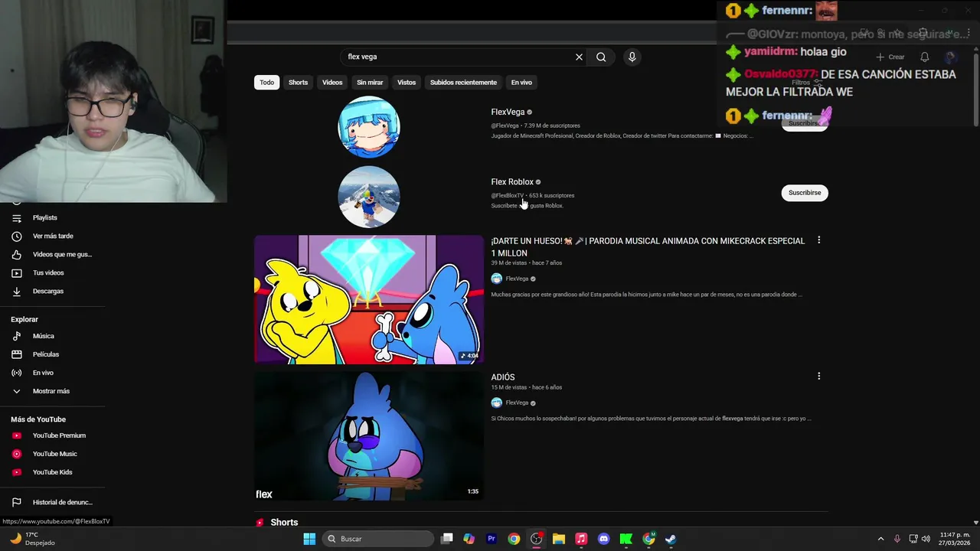Viewport: 980px width, 551px height.
Task: Open the Windows Start menu
Action: click(309, 539)
